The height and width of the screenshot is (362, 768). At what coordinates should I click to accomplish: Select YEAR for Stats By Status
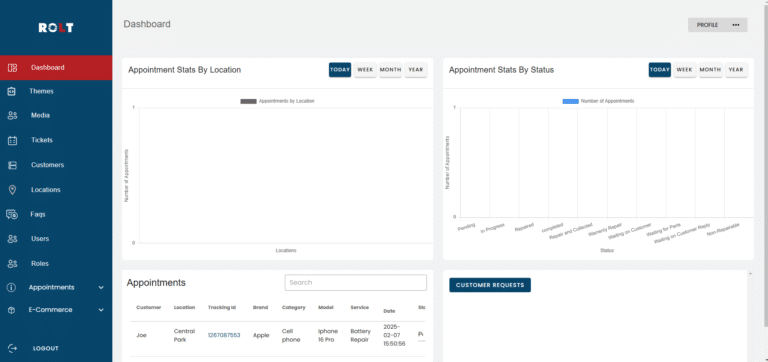pyautogui.click(x=736, y=70)
